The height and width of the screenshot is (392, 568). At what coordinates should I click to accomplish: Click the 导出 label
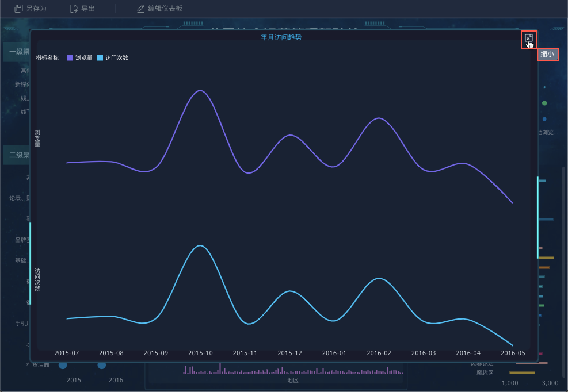(88, 8)
